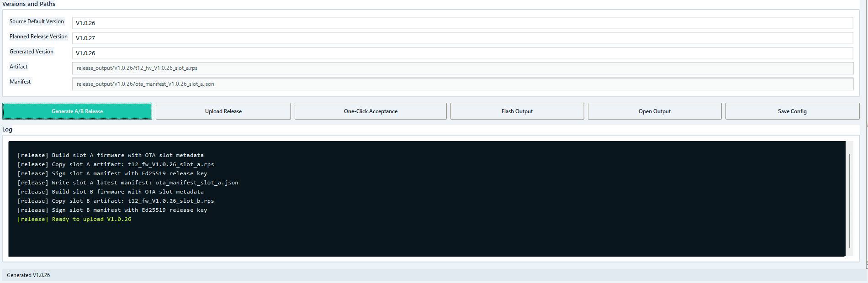Click log line 'Write slot A latest manifest'
This screenshot has width=868, height=283.
(x=128, y=183)
